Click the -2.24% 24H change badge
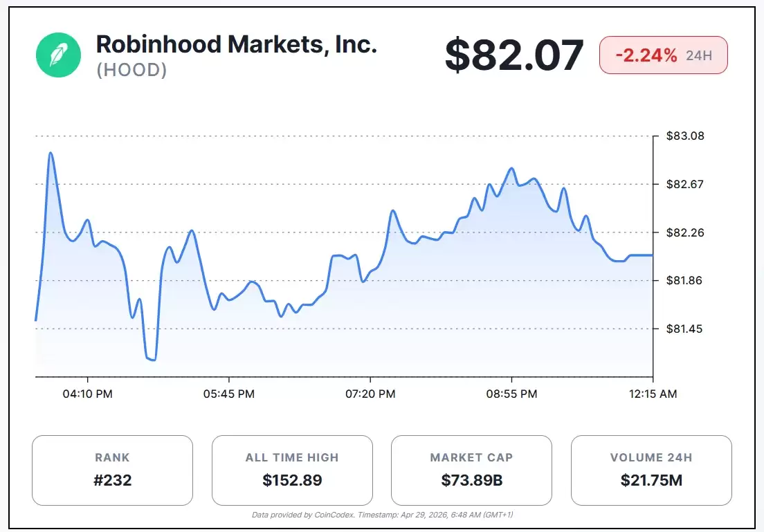The width and height of the screenshot is (764, 532). tap(663, 55)
